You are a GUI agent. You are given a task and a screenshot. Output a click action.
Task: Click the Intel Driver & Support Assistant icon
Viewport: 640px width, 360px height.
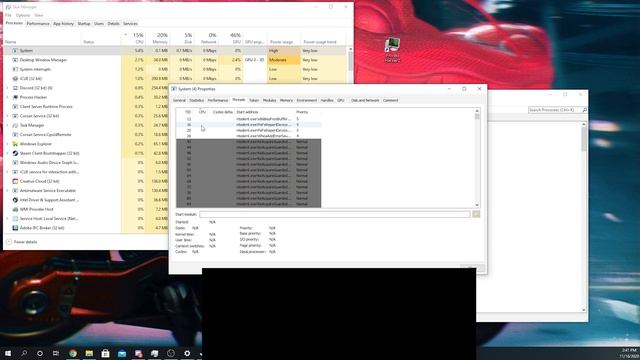(15, 200)
